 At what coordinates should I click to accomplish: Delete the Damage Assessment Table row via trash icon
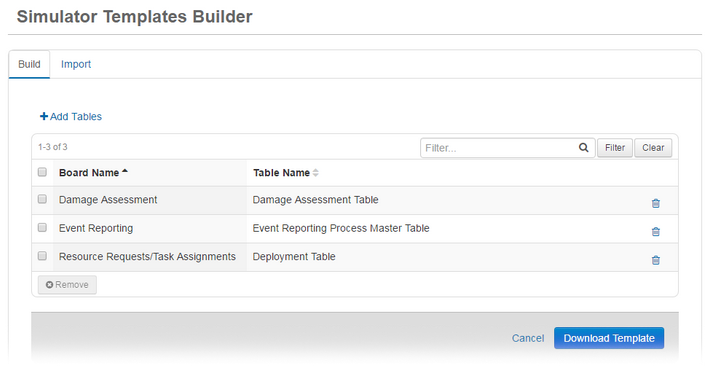pos(656,203)
